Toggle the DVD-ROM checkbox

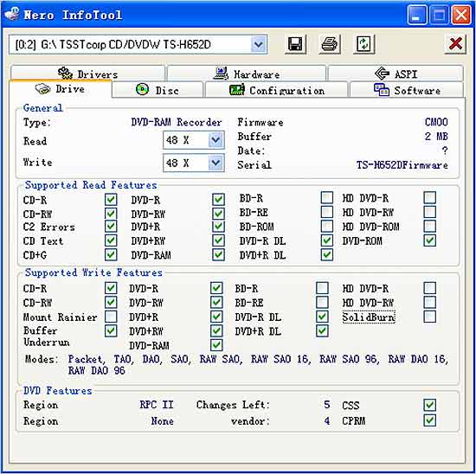(430, 240)
